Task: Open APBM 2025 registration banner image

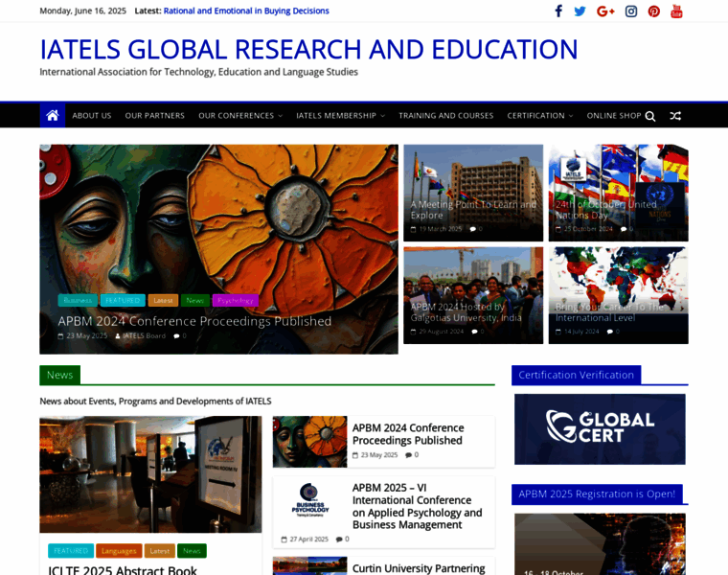Action: (x=600, y=544)
